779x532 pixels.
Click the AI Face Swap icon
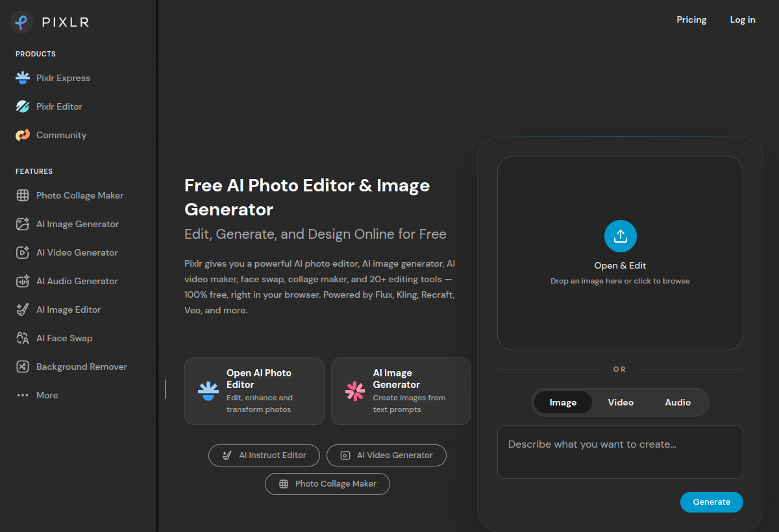23,338
